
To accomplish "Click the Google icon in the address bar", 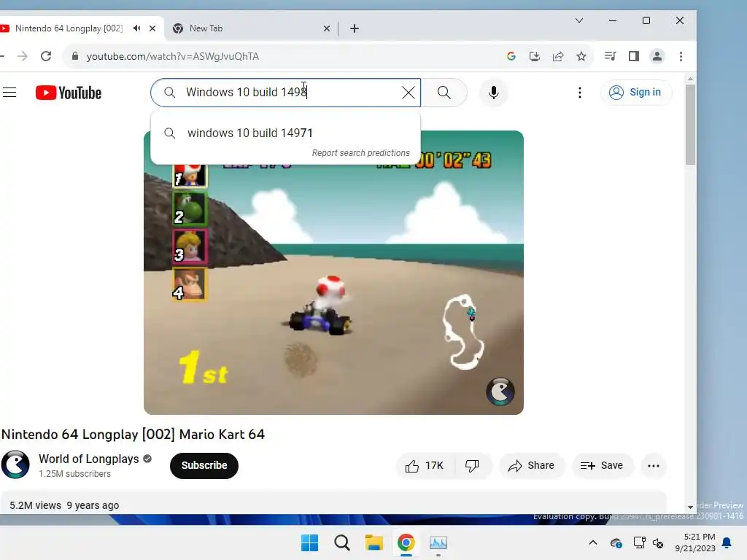I will 511,56.
